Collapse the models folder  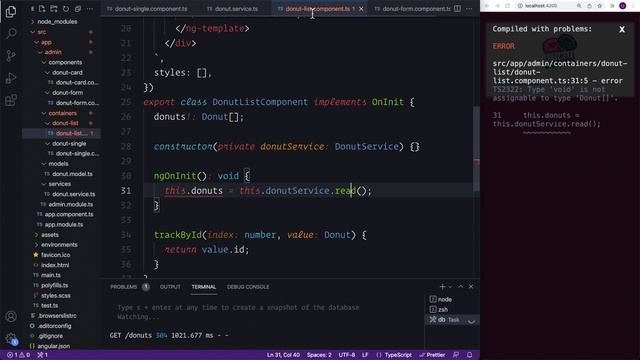point(58,164)
